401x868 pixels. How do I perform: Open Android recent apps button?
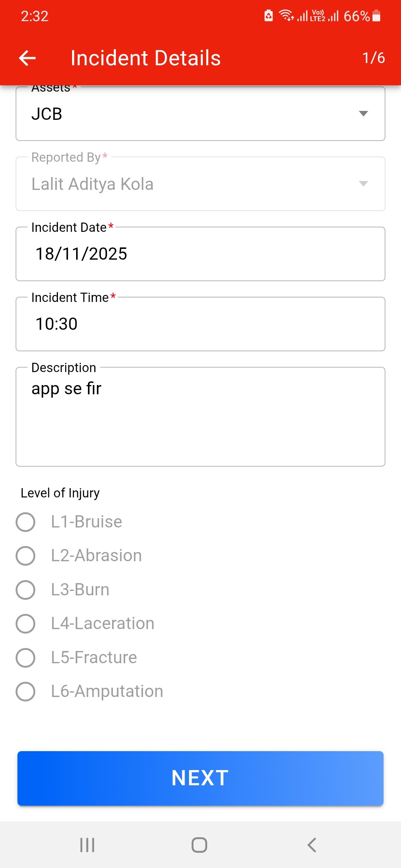tap(87, 845)
